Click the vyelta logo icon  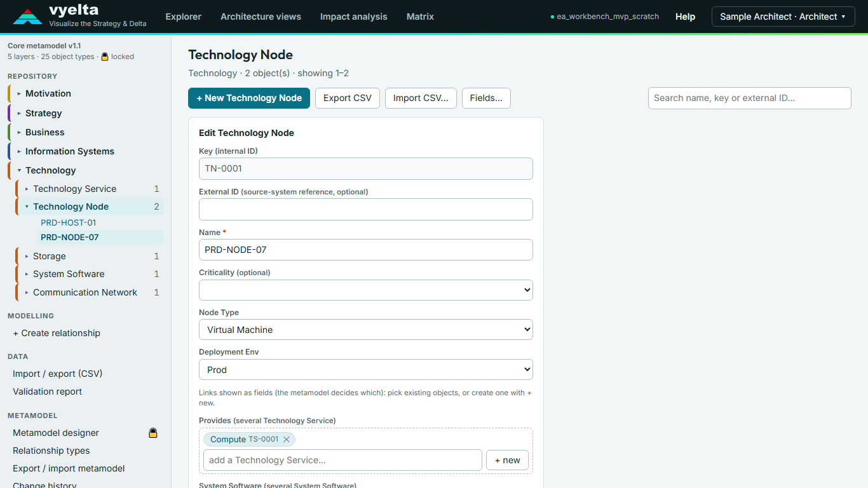click(27, 17)
